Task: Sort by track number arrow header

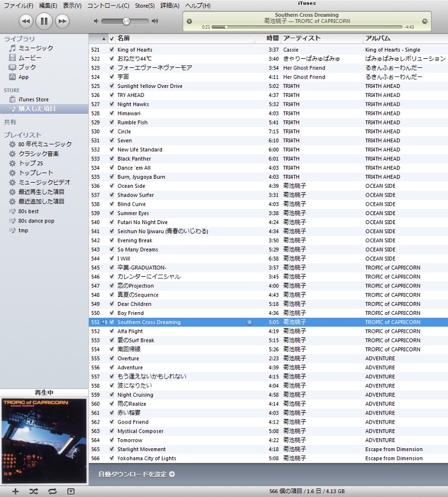Action: point(99,39)
